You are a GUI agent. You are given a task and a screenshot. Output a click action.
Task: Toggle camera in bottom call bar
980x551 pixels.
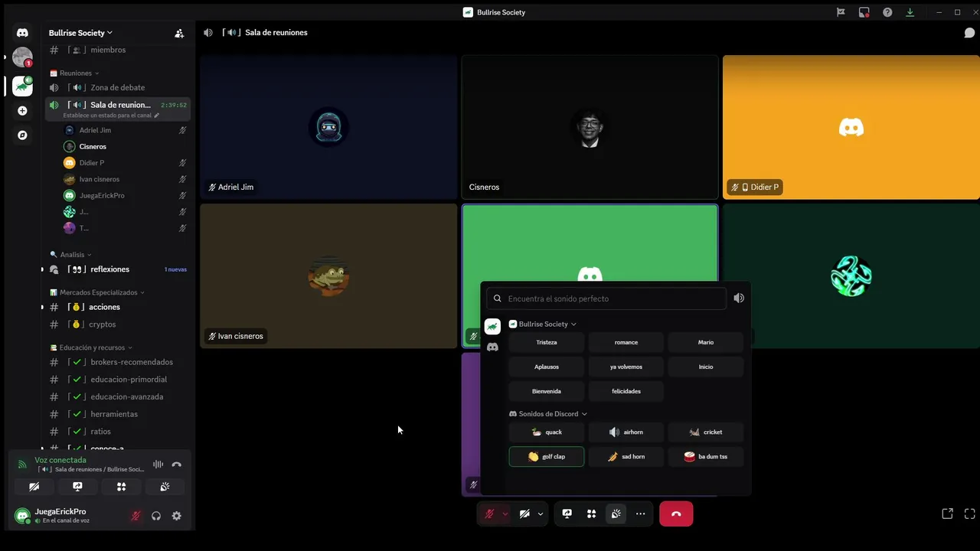pos(524,514)
